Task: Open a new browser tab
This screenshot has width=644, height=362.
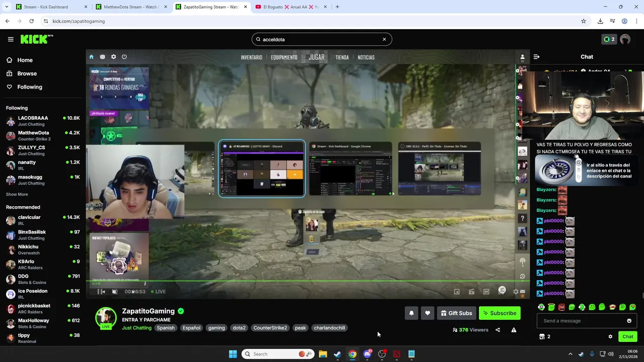Action: pos(337,7)
